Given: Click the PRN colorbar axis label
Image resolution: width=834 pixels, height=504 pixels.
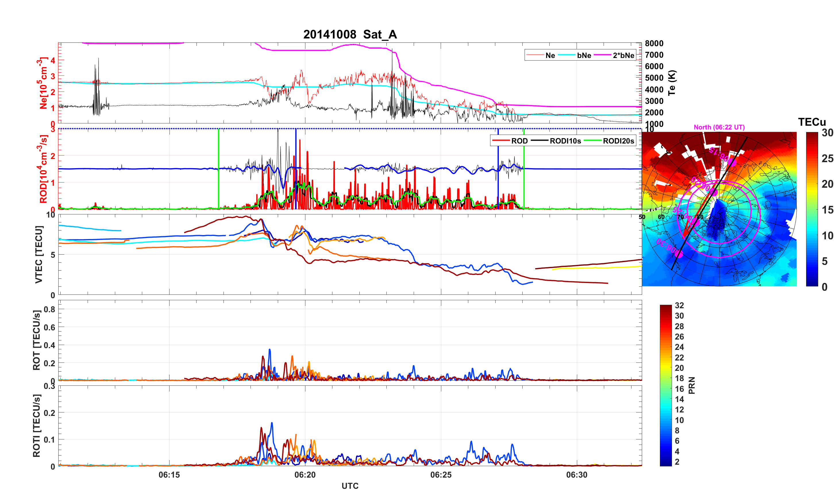Looking at the screenshot, I should (x=692, y=385).
